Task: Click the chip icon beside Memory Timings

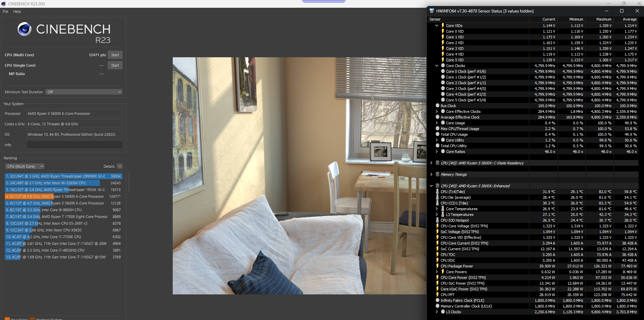Action: click(x=438, y=174)
